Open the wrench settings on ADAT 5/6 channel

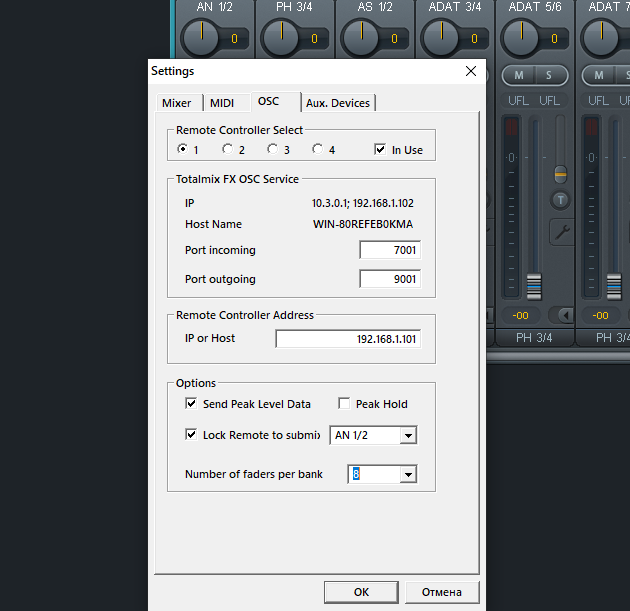coord(562,232)
